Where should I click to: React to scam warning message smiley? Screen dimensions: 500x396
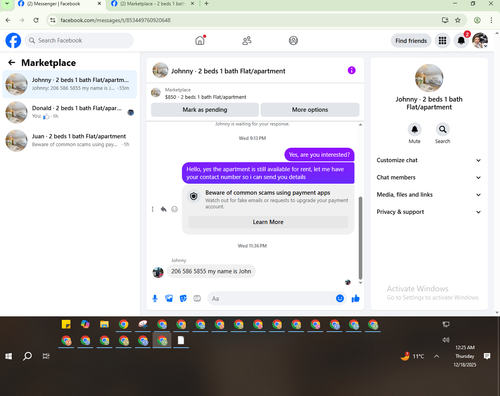pos(174,209)
